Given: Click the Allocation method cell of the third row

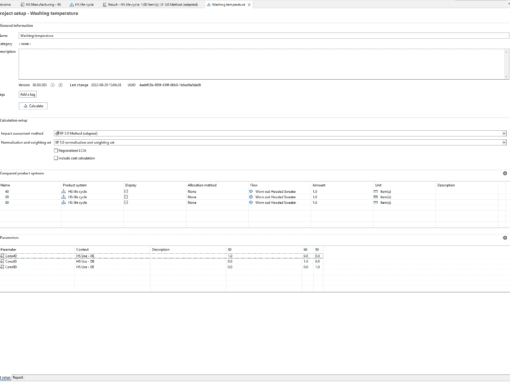Looking at the screenshot, I should (x=217, y=202).
